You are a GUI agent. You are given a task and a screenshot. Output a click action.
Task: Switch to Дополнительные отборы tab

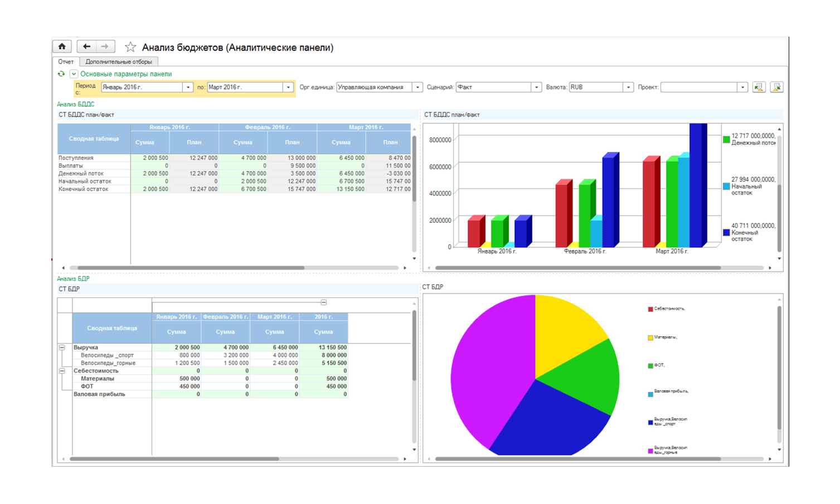pos(119,62)
